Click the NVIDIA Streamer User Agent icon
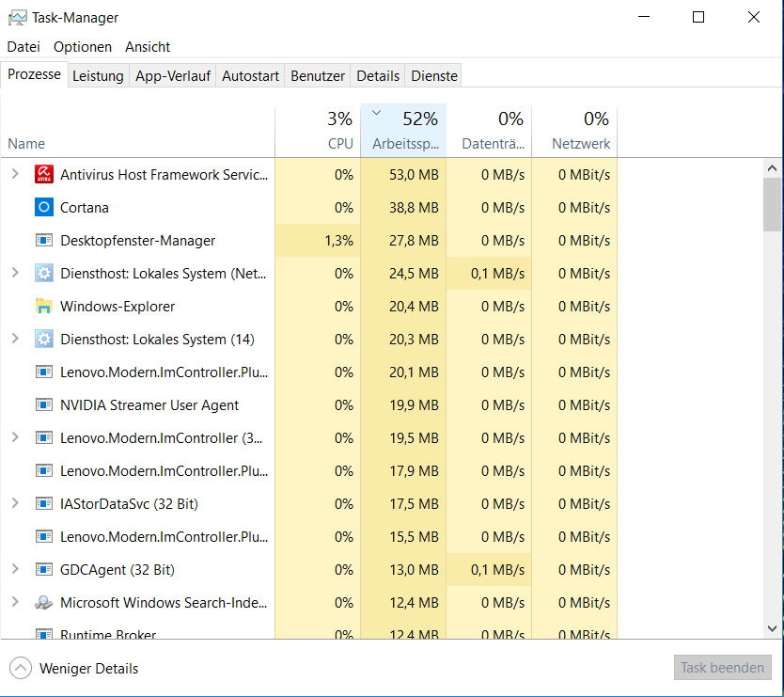Viewport: 784px width, 697px height. [44, 404]
